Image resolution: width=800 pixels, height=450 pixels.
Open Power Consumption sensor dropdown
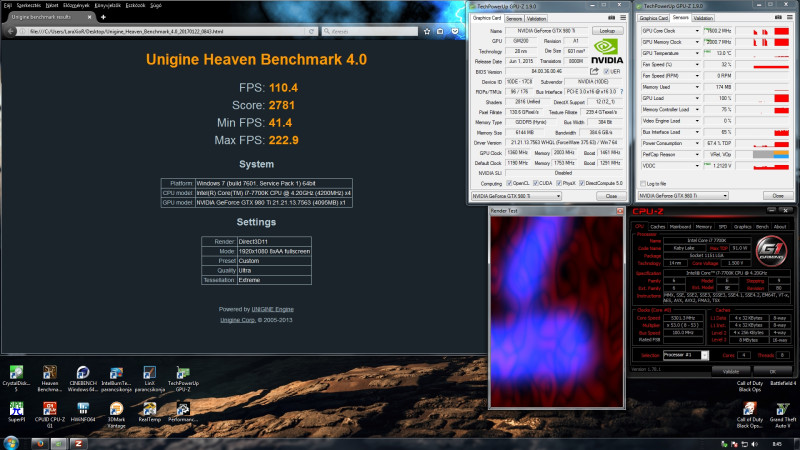(x=697, y=143)
